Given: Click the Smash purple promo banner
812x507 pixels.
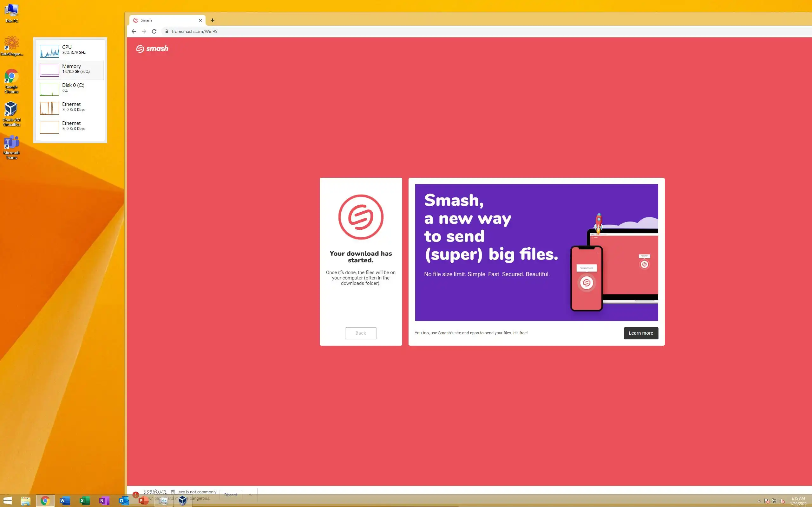Looking at the screenshot, I should click(x=536, y=252).
